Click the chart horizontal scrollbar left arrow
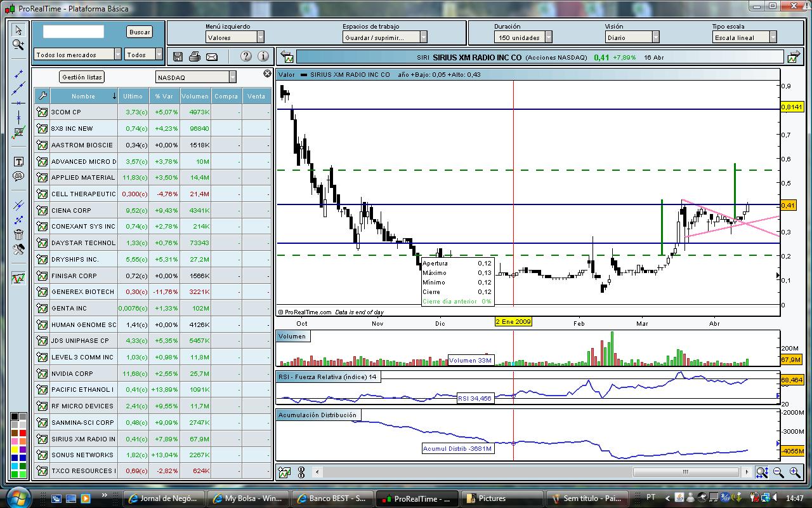This screenshot has height=508, width=812. pos(317,472)
